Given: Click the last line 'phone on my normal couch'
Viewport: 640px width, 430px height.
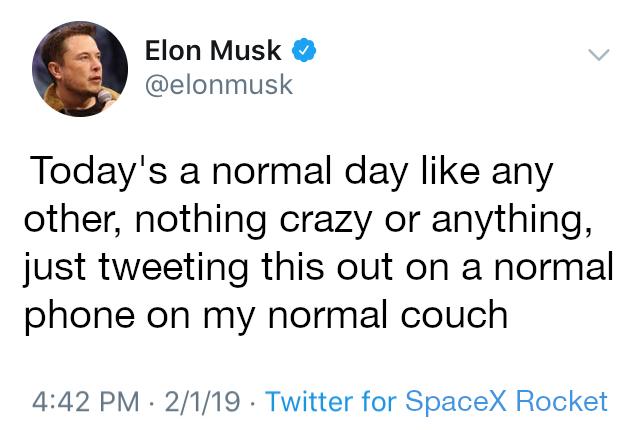Looking at the screenshot, I should pos(266,316).
